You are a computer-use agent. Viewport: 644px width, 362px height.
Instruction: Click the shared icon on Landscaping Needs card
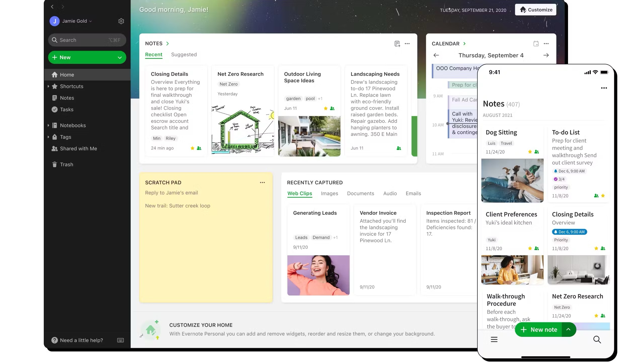point(399,148)
